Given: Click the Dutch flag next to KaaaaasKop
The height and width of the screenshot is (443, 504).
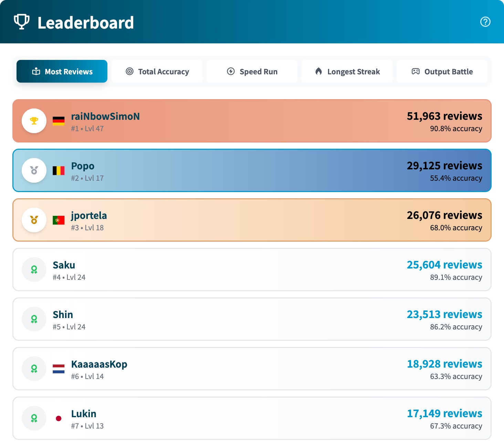Looking at the screenshot, I should 59,369.
